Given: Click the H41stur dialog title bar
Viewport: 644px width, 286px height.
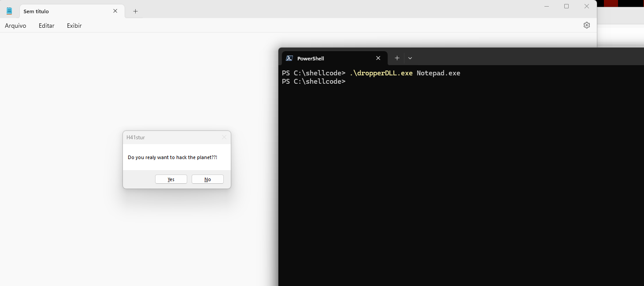Looking at the screenshot, I should click(x=172, y=137).
